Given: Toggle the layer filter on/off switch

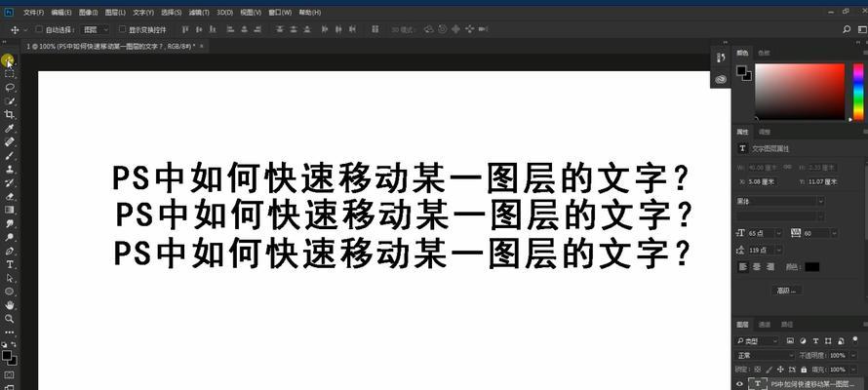Looking at the screenshot, I should (x=854, y=338).
